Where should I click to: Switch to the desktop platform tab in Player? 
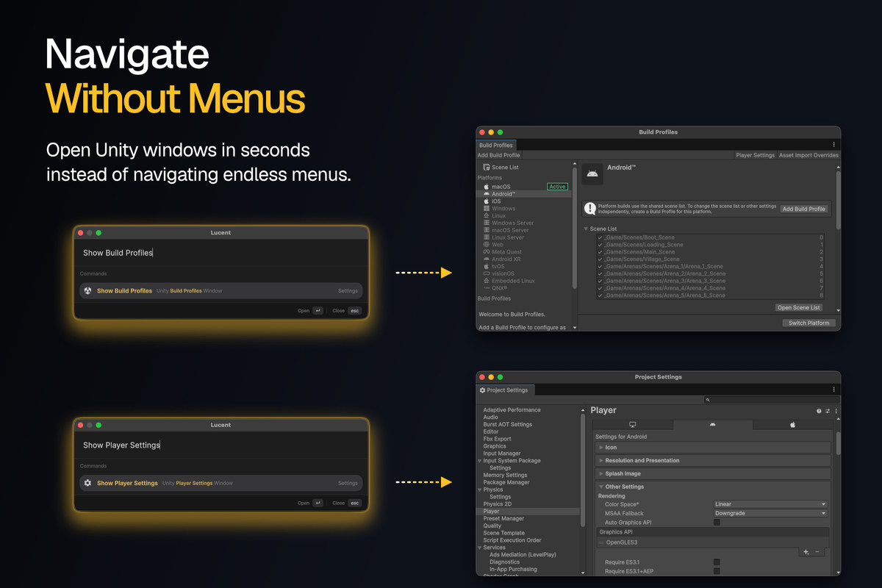coord(633,425)
